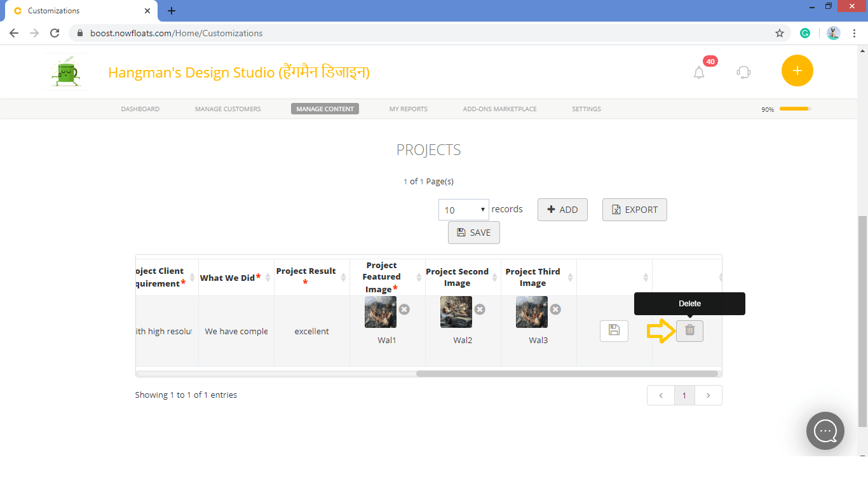Click the Hangman's Design Studio logo
Viewport: 868px width, 488px height.
[x=66, y=71]
